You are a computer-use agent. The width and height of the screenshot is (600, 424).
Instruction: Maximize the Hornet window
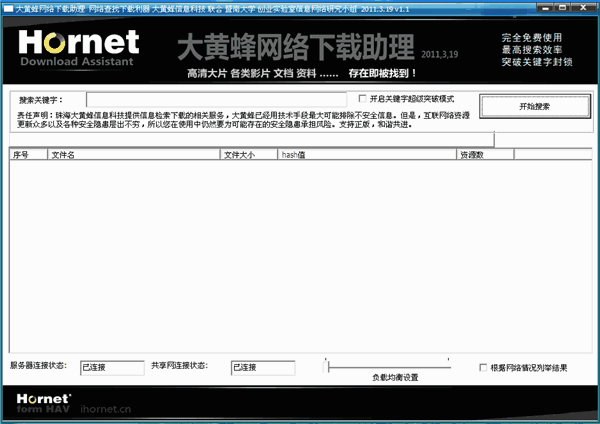click(x=562, y=8)
